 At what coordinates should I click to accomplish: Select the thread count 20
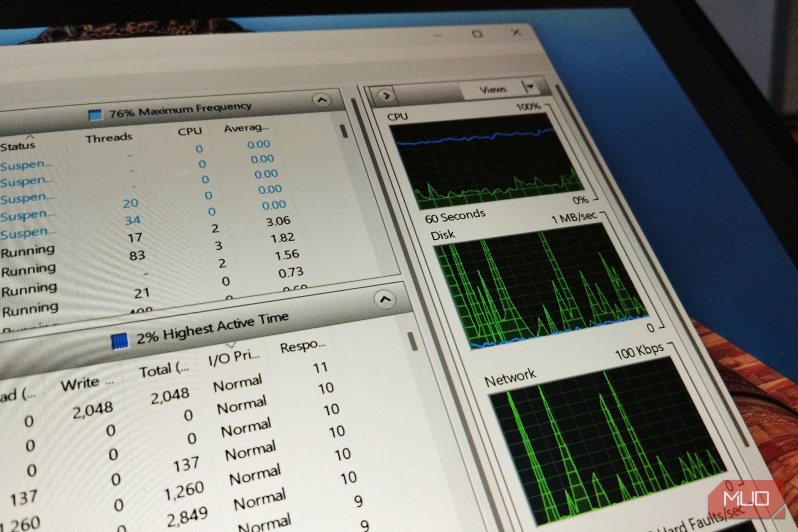click(130, 203)
